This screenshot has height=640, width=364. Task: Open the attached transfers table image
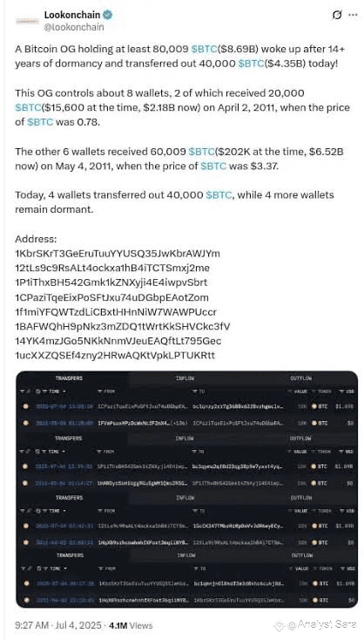point(186,489)
